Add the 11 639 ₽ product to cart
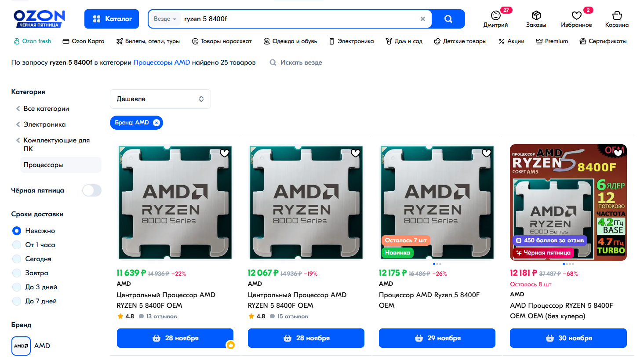644x357 pixels. tap(175, 338)
